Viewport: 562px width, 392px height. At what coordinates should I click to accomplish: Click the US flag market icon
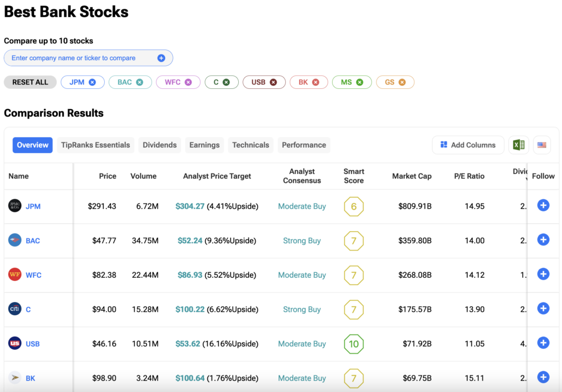[542, 145]
